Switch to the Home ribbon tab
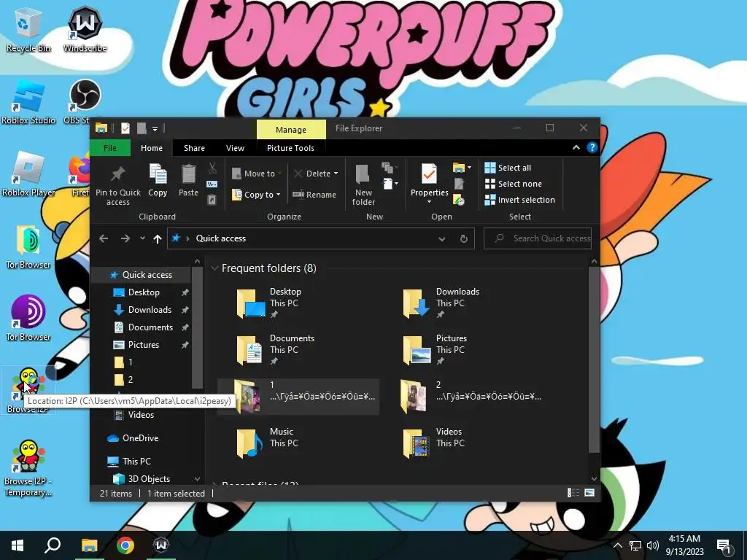747x560 pixels. click(152, 148)
